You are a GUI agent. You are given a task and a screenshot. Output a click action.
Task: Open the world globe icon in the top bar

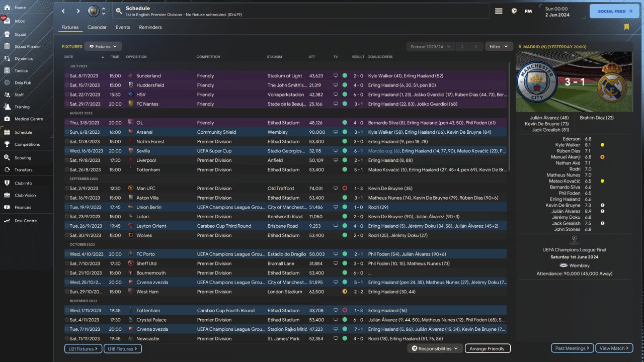[x=514, y=11]
